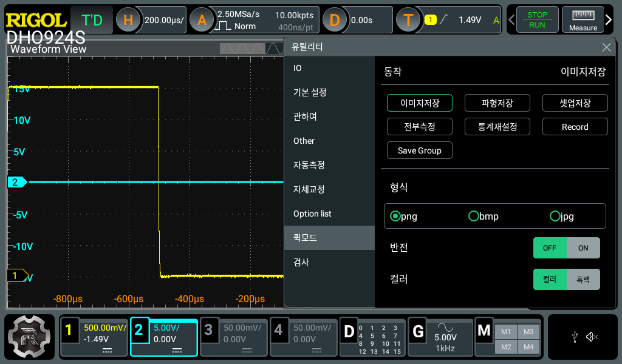Click the generator sine wave symbol
The image size is (622, 364).
(x=445, y=327)
